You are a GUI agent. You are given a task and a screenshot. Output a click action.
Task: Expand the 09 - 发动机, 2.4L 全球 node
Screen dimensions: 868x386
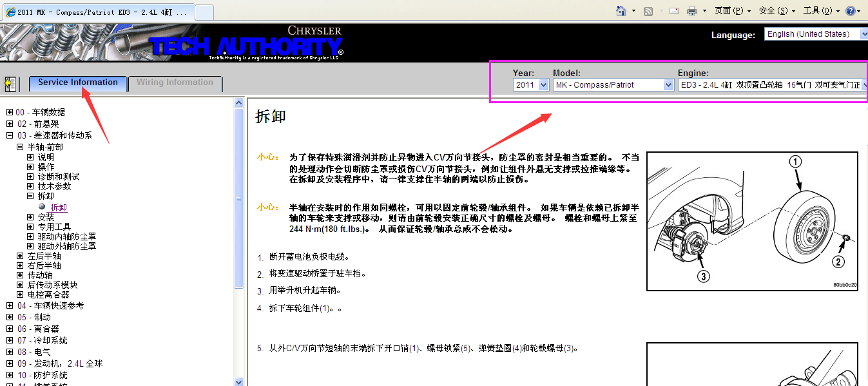[x=10, y=363]
